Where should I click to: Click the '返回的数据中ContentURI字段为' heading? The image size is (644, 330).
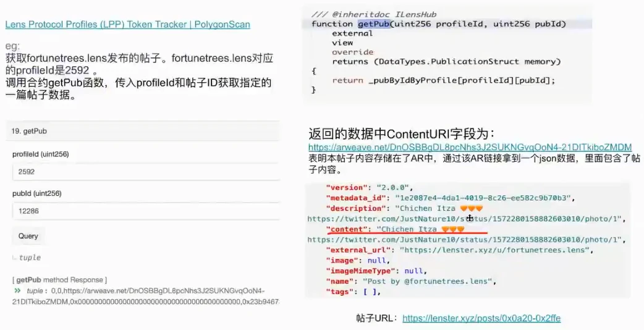[402, 134]
